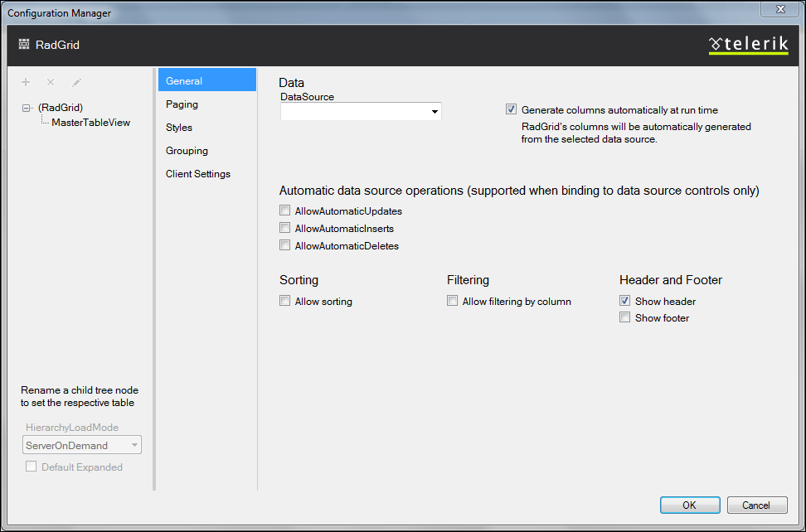This screenshot has width=806, height=532.
Task: Click the Header and Footer heading
Action: [x=671, y=280]
